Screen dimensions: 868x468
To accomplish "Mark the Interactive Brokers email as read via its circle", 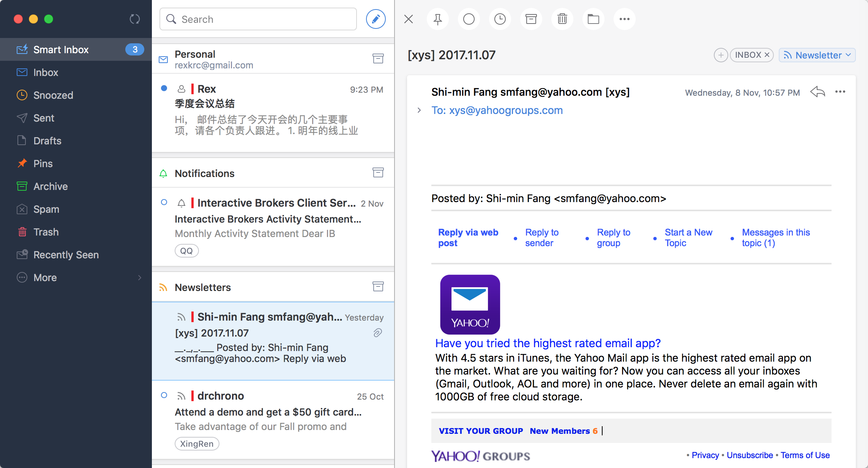I will coord(164,202).
